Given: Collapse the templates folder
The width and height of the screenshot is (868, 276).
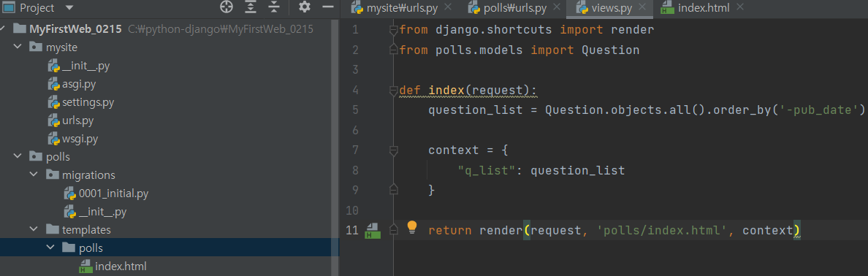Looking at the screenshot, I should pyautogui.click(x=34, y=229).
